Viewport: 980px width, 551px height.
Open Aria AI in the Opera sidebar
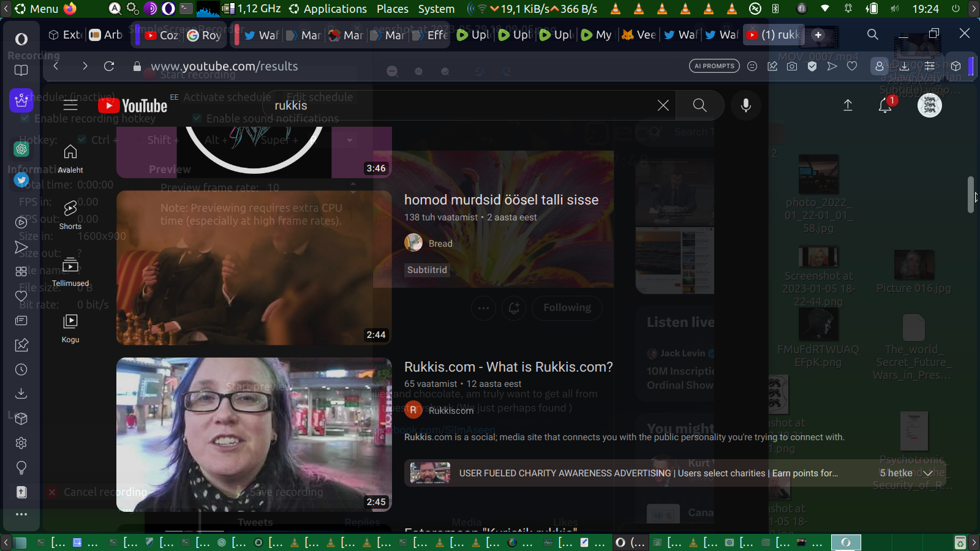tap(21, 100)
